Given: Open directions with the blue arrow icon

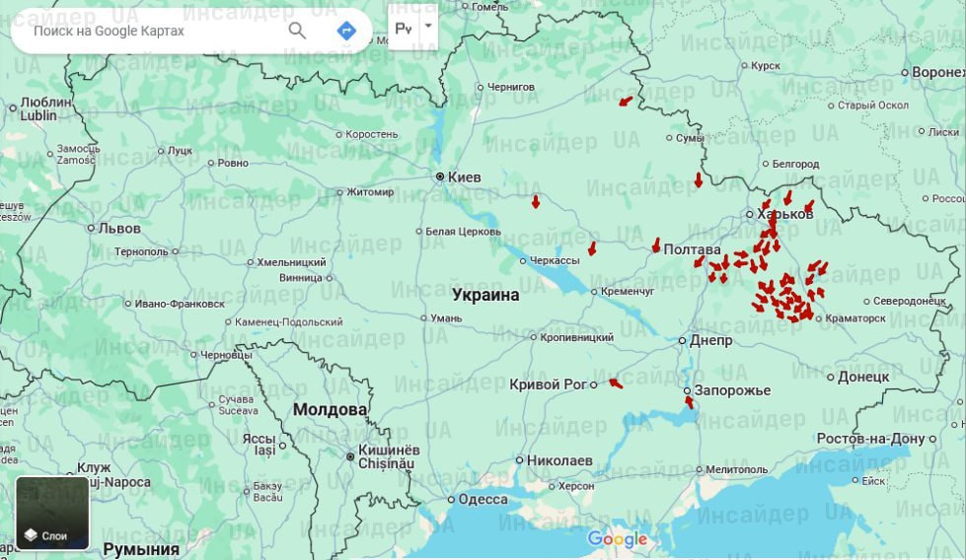Looking at the screenshot, I should pyautogui.click(x=346, y=31).
